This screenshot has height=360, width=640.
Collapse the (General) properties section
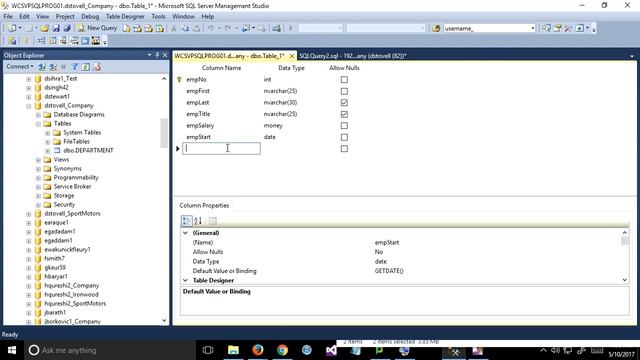coord(185,233)
